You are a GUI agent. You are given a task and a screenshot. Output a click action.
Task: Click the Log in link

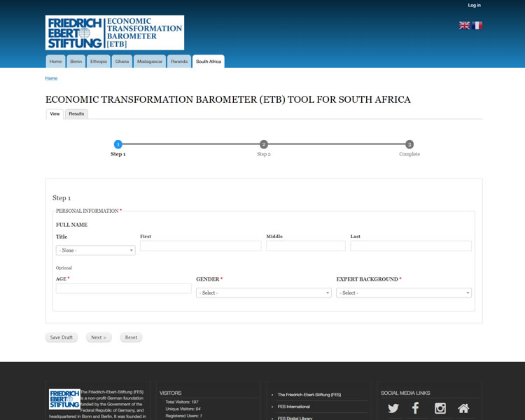(474, 5)
